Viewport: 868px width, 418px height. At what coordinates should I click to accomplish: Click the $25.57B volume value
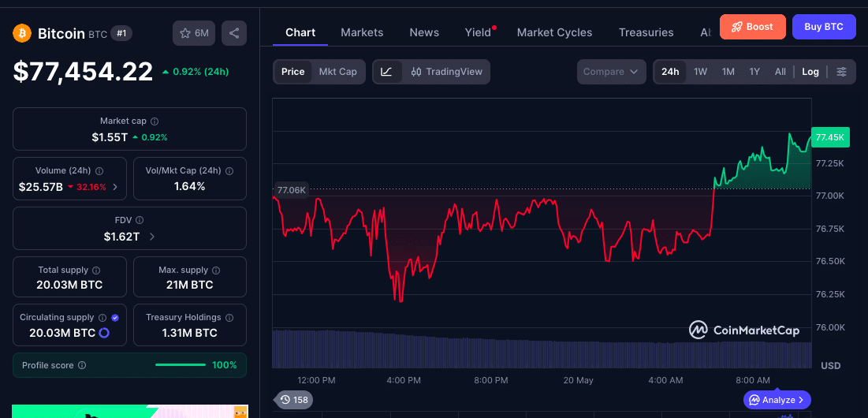(x=41, y=187)
